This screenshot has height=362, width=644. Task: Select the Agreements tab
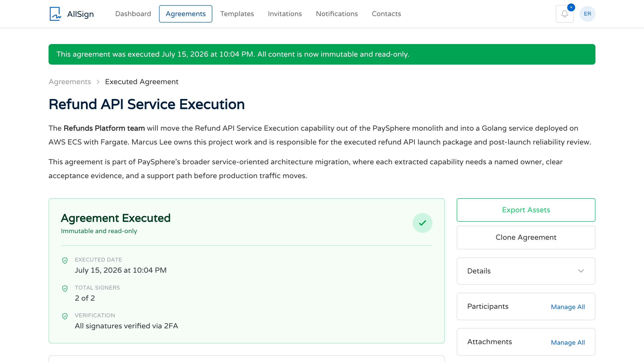(186, 14)
